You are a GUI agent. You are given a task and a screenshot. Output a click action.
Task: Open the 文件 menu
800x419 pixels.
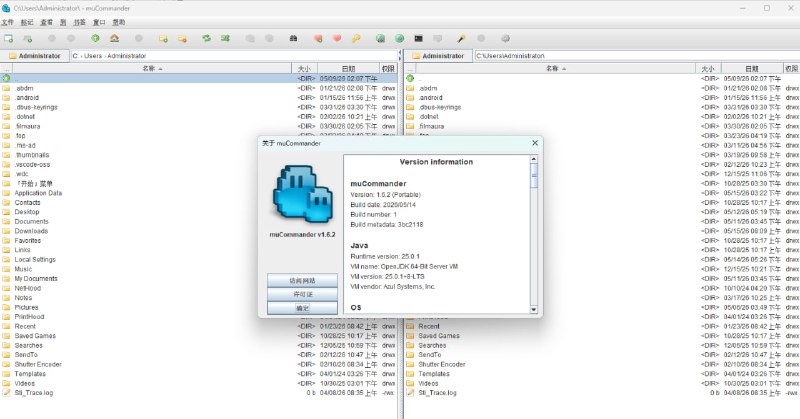pos(7,22)
